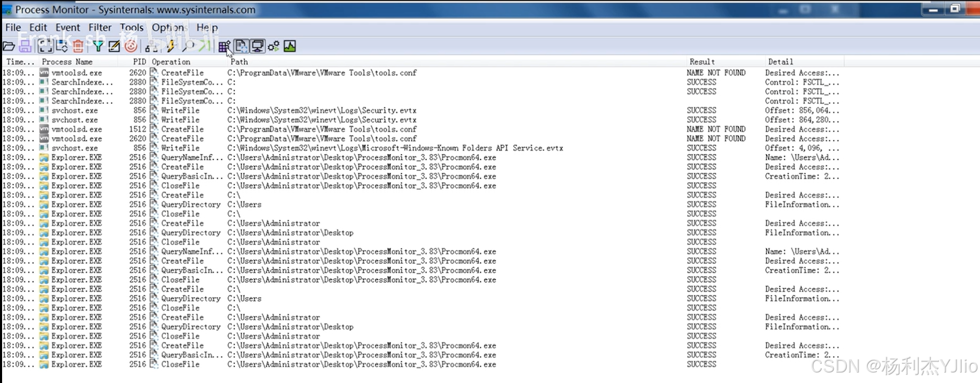Open the Edit menu
Screen dimensions: 980x383
click(x=38, y=27)
